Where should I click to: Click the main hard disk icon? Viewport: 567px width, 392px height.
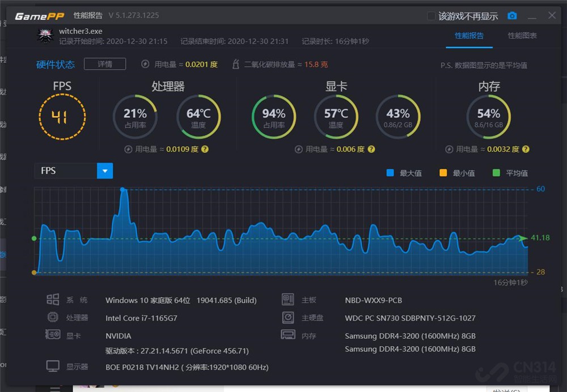tap(288, 318)
